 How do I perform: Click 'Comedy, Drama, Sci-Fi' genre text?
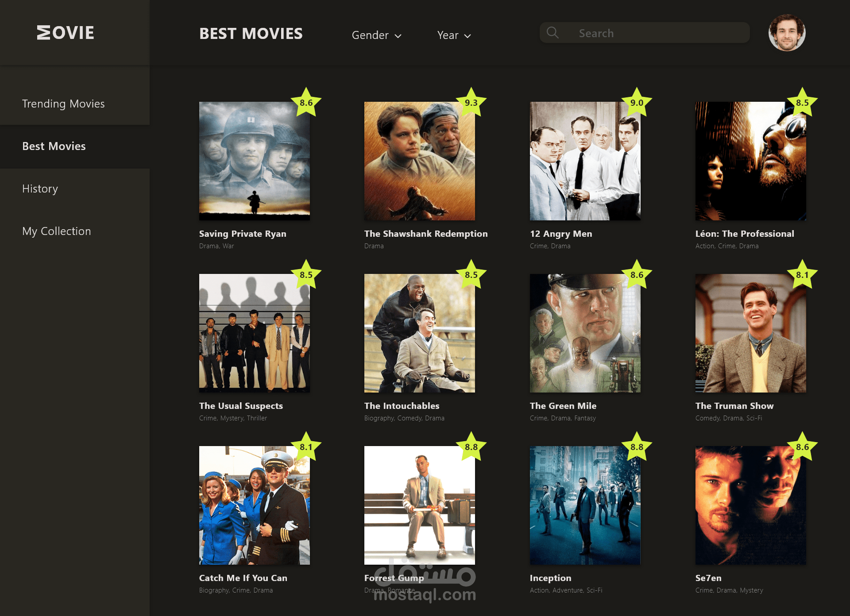coord(729,418)
